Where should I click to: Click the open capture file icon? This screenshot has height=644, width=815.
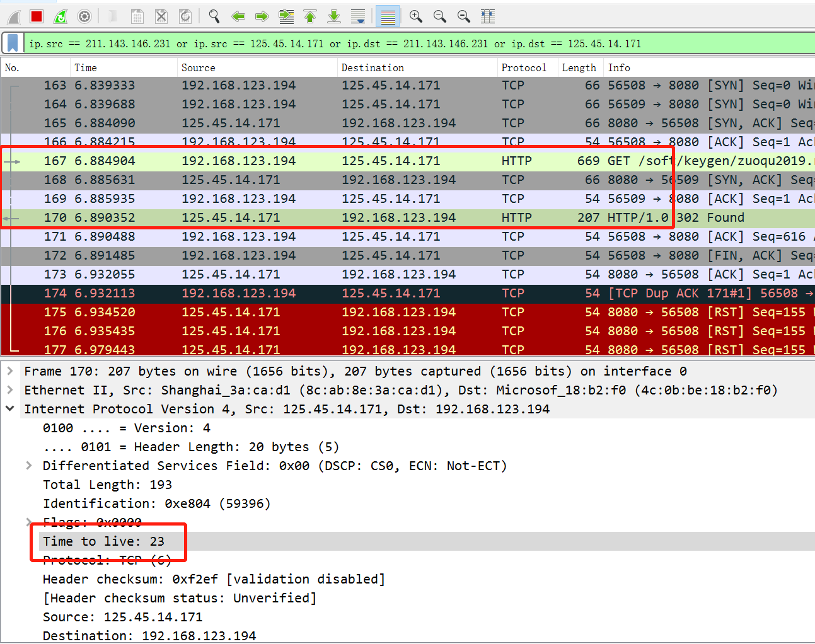[113, 16]
